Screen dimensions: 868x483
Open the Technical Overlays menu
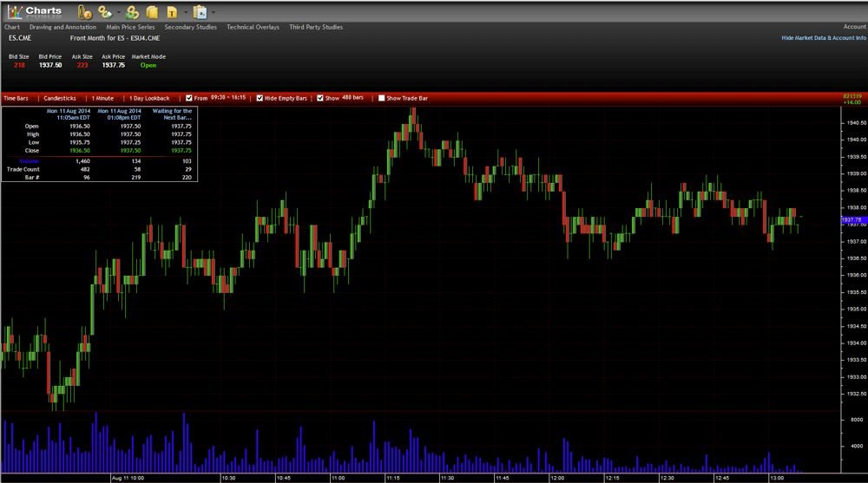(x=253, y=27)
